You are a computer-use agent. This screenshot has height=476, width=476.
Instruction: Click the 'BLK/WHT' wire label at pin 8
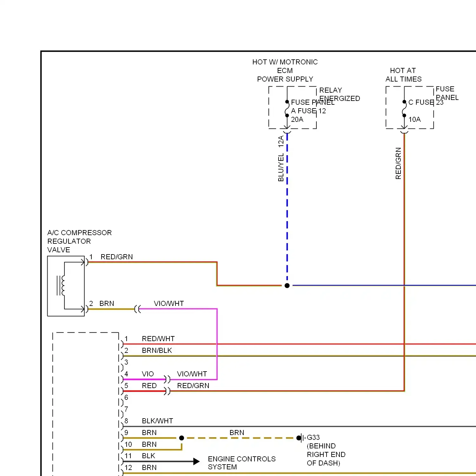157,421
